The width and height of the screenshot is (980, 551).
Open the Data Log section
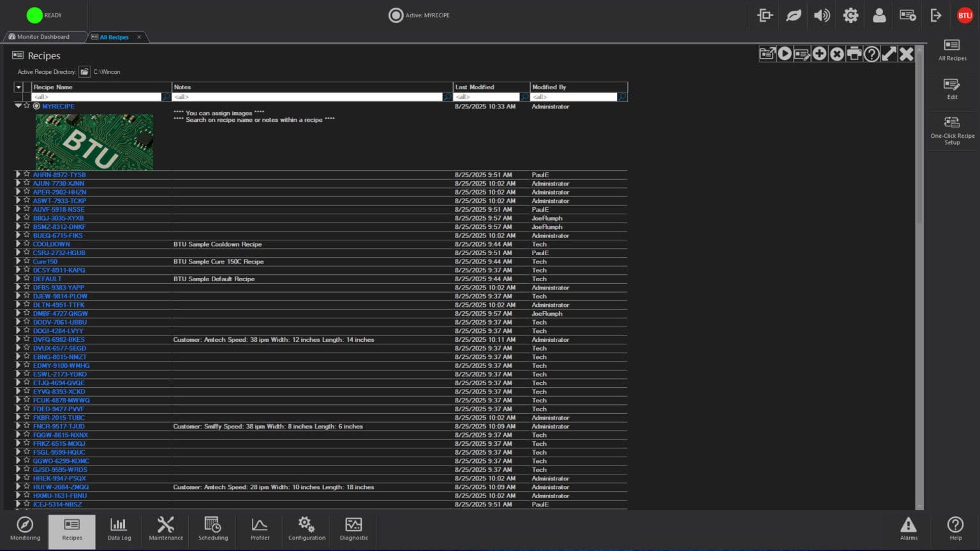(x=119, y=529)
